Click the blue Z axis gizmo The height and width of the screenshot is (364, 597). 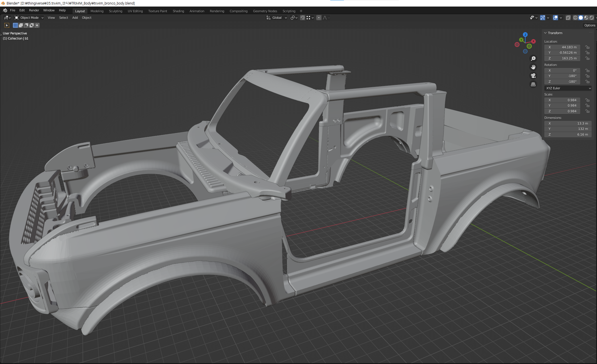tap(525, 34)
